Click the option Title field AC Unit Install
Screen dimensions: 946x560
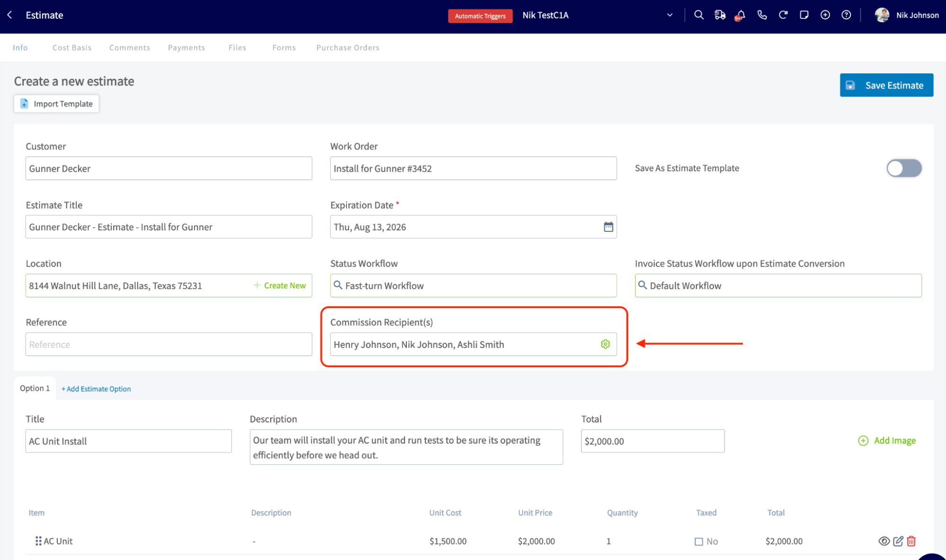coord(128,441)
